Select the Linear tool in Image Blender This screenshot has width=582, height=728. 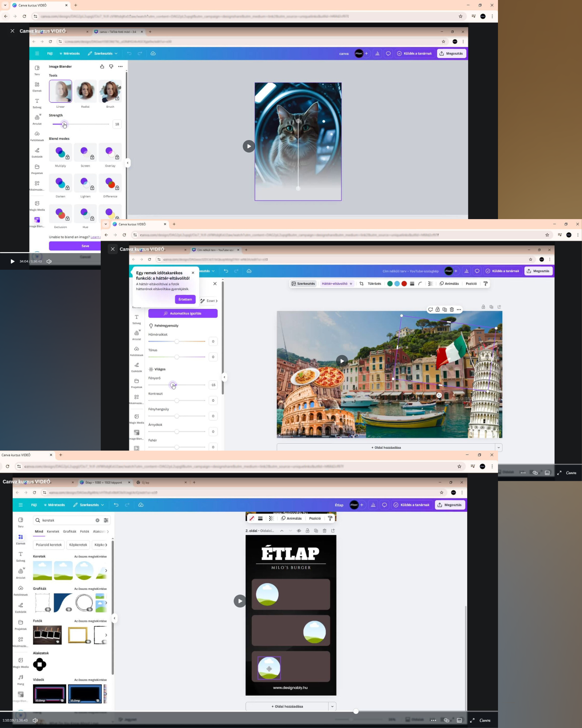coord(60,91)
